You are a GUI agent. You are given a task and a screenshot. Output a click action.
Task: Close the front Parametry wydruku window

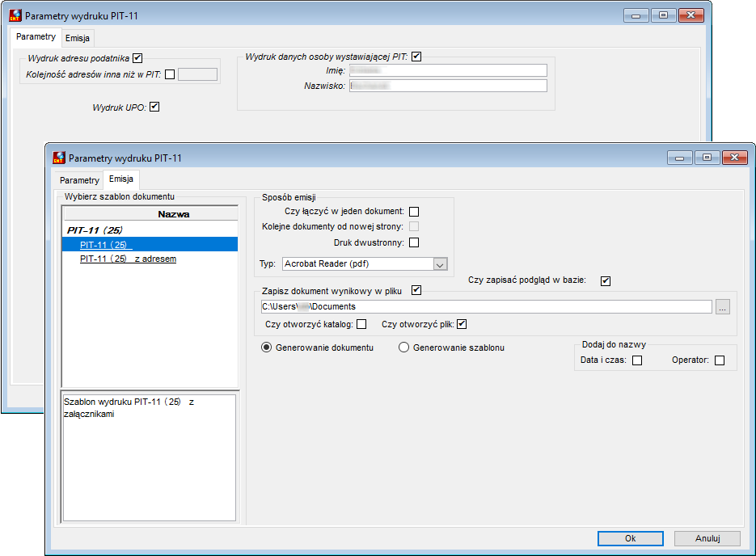point(735,158)
